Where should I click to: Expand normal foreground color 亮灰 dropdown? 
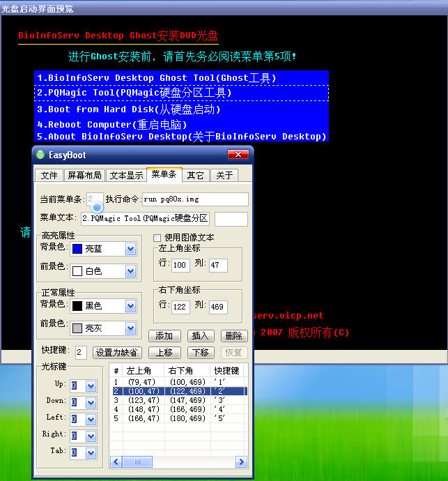130,328
